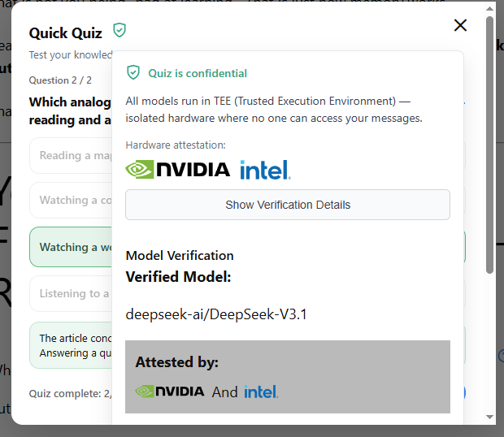Click the model name deepseek-ai/DeepSeek-V3.1
Image resolution: width=504 pixels, height=437 pixels.
[216, 314]
